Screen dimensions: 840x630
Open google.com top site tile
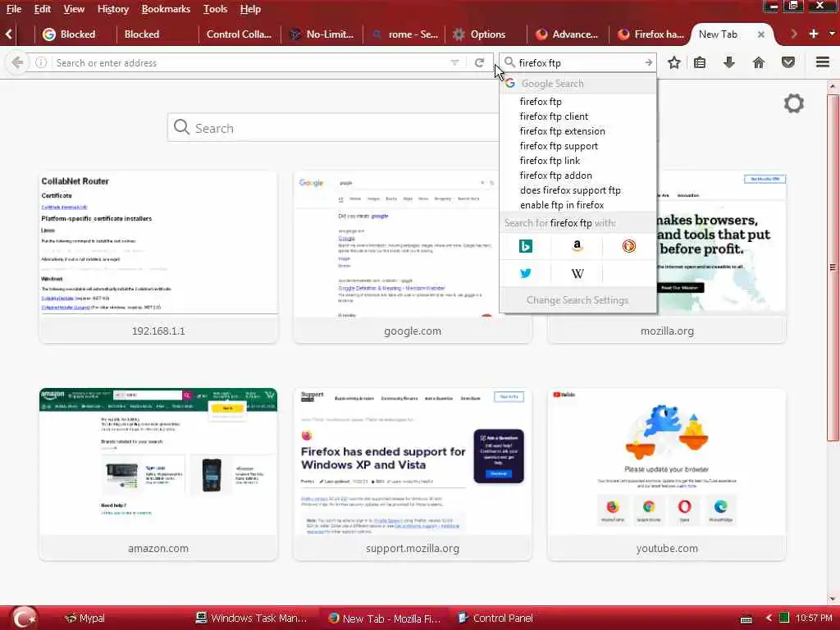click(413, 257)
